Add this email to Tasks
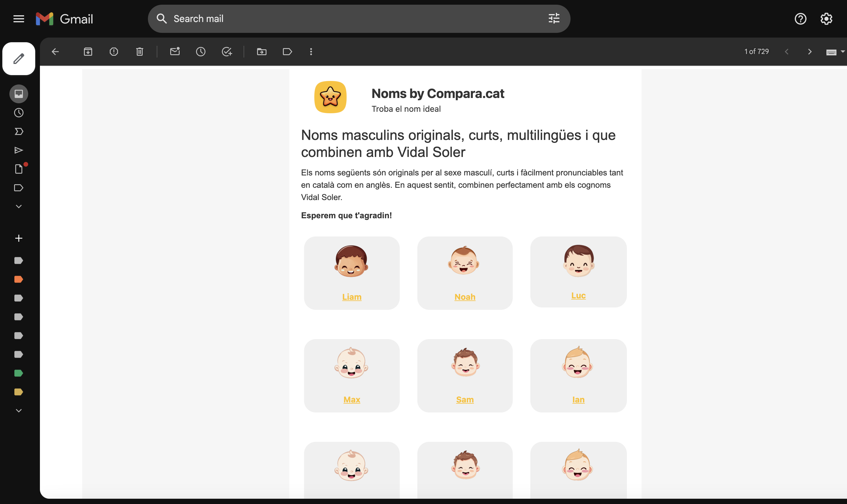The height and width of the screenshot is (504, 847). click(x=227, y=52)
